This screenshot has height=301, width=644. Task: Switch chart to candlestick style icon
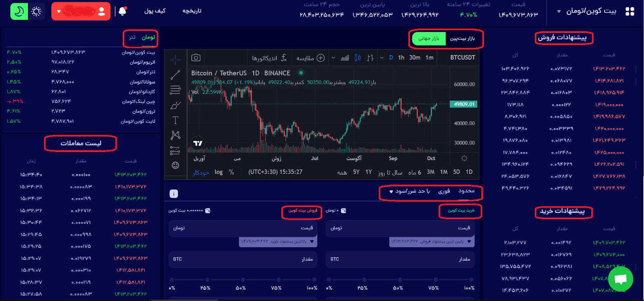(358, 58)
